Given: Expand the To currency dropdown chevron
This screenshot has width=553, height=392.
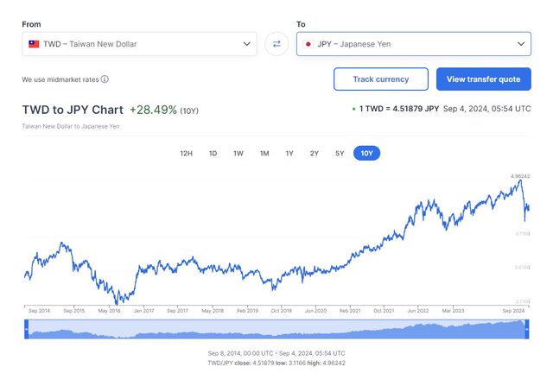Looking at the screenshot, I should [521, 43].
